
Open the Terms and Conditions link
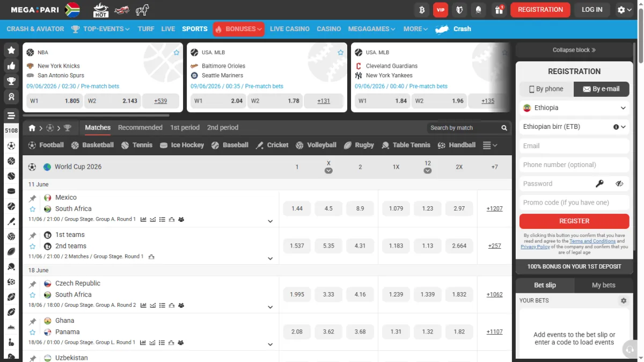pyautogui.click(x=592, y=241)
